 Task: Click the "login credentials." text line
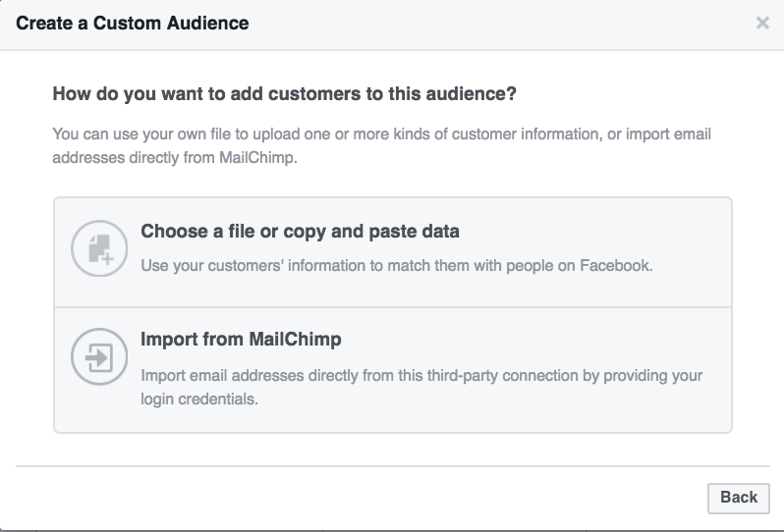(x=199, y=399)
